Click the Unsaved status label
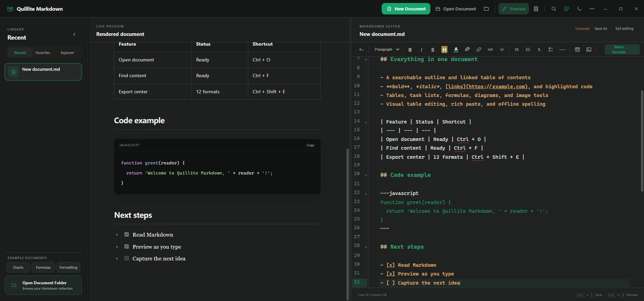Image resolution: width=644 pixels, height=301 pixels. (582, 29)
